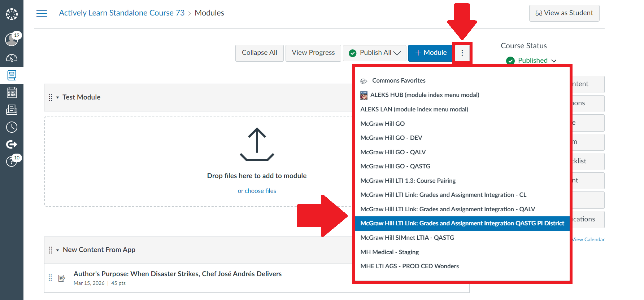The width and height of the screenshot is (644, 300).
Task: Open Actively Learn Standalone Course 73 breadcrumb
Action: point(122,13)
